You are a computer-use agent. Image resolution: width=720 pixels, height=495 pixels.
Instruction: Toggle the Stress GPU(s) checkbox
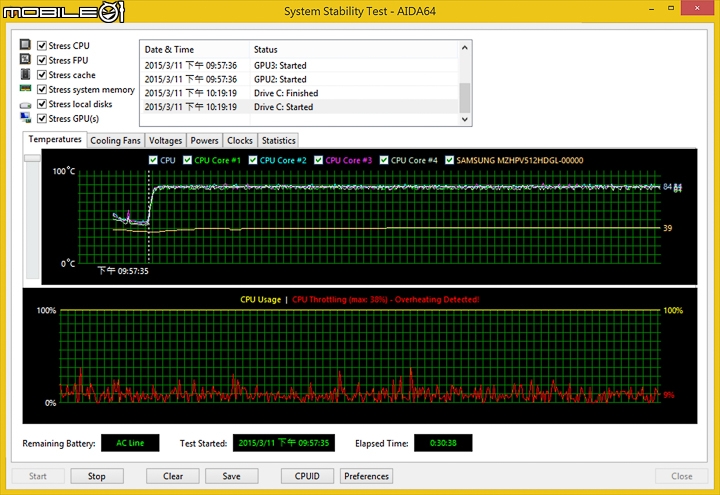click(42, 118)
